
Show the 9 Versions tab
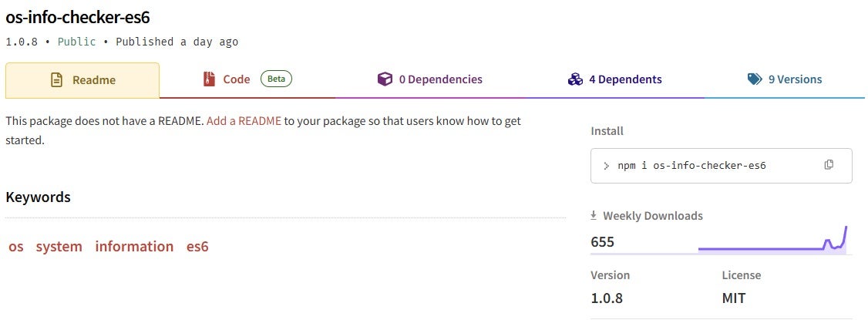(795, 79)
